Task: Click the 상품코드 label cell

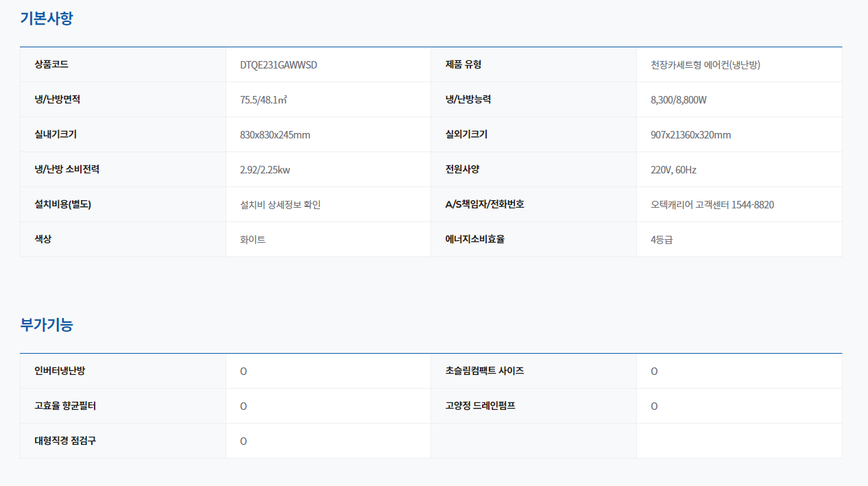Action: pos(51,64)
